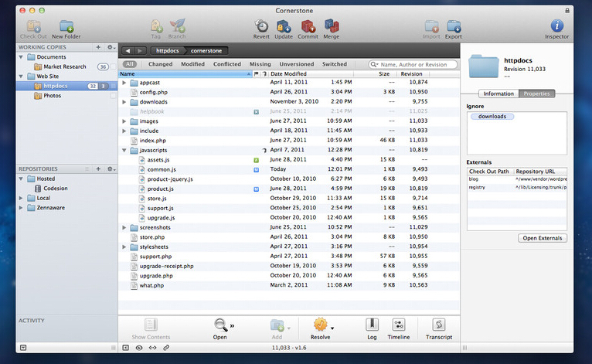Click the httpdocs breadcrumb segment
Screen dimensions: 592x364
[167, 50]
